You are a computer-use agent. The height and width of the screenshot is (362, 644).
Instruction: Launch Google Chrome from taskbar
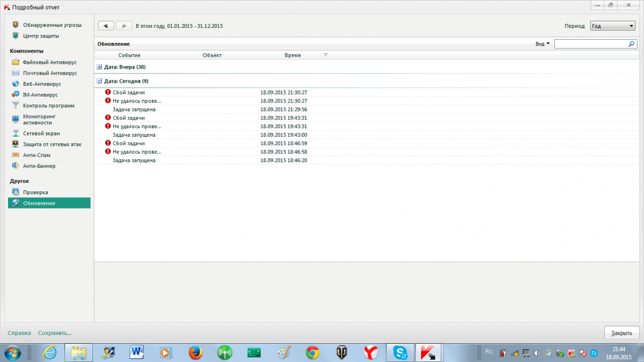pos(312,352)
